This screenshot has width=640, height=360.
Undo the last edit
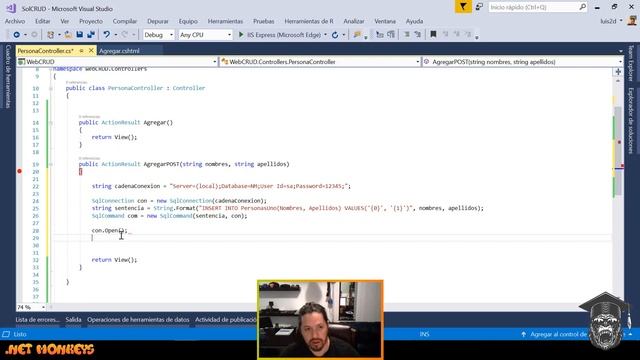click(107, 35)
